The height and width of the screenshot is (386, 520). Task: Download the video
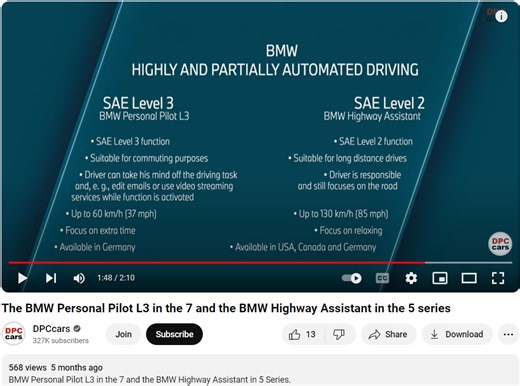click(x=457, y=334)
